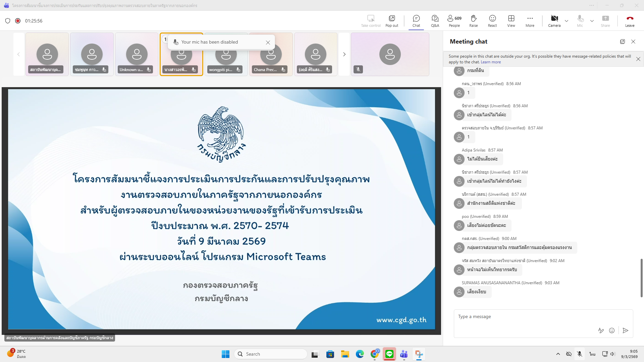
Task: Expand mic options dropdown arrow
Action: tap(592, 21)
